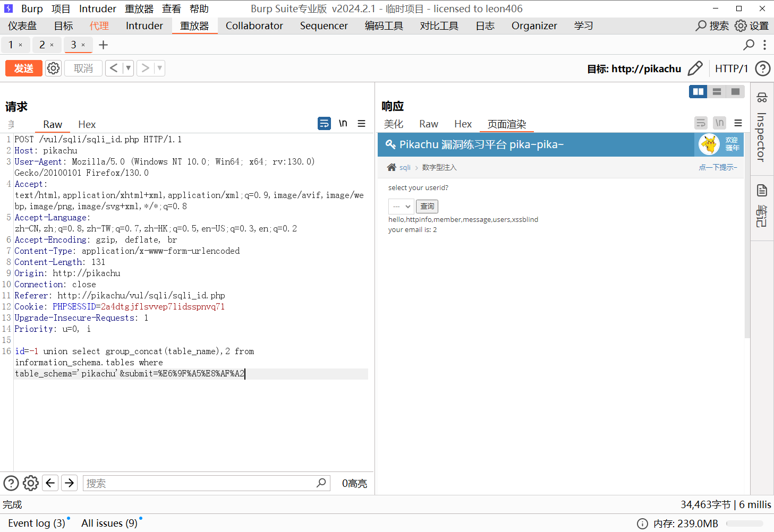
Task: Open search help question mark icon
Action: pyautogui.click(x=11, y=483)
